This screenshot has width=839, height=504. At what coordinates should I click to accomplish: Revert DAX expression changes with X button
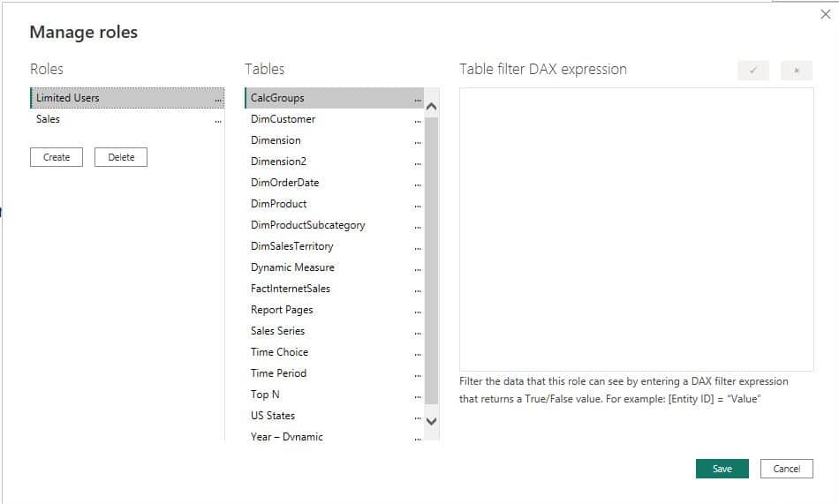click(x=797, y=70)
